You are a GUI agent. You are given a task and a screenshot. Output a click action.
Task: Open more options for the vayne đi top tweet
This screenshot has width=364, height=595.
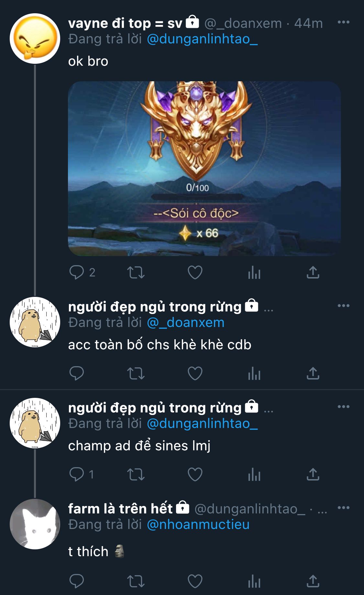pyautogui.click(x=343, y=22)
